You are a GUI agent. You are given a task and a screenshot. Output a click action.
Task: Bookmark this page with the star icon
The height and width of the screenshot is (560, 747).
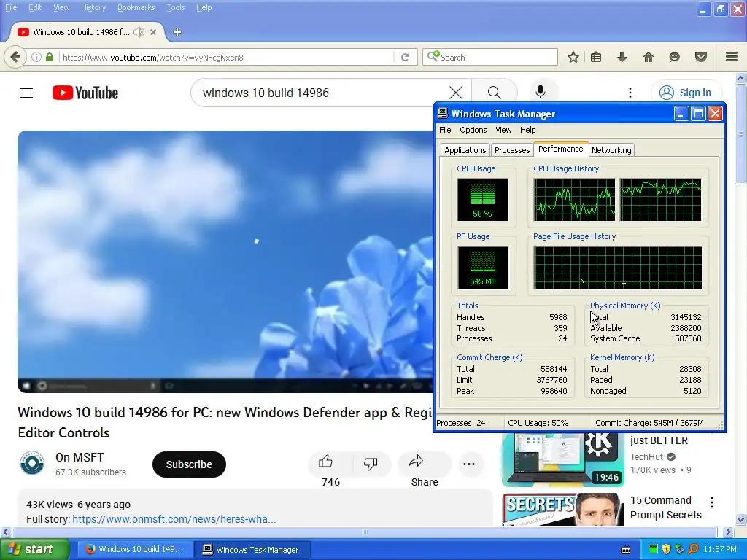pyautogui.click(x=573, y=57)
